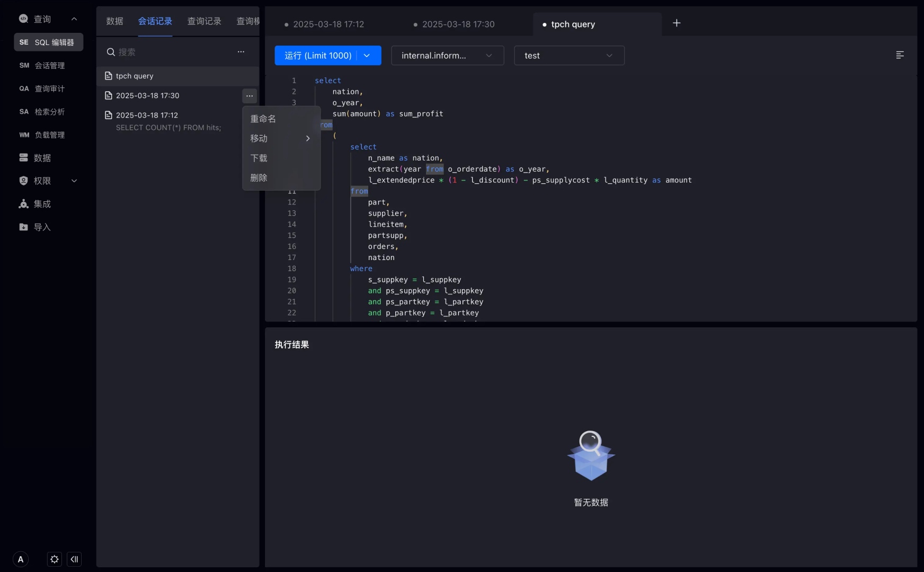This screenshot has width=924, height=572.
Task: Open the internal.inform... catalog dropdown
Action: 448,56
